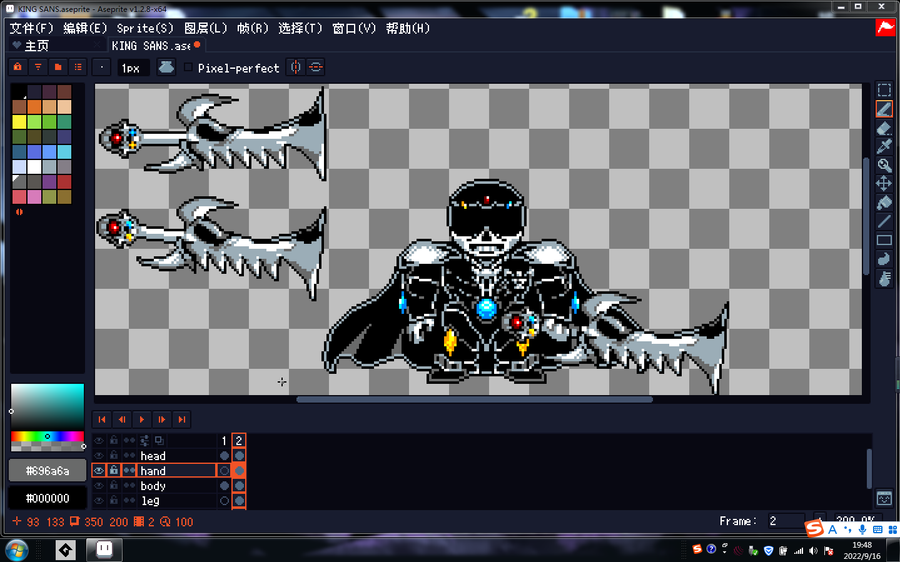Enable the Pixel-perfect checkbox
Image resolution: width=900 pixels, height=562 pixels.
tap(188, 68)
